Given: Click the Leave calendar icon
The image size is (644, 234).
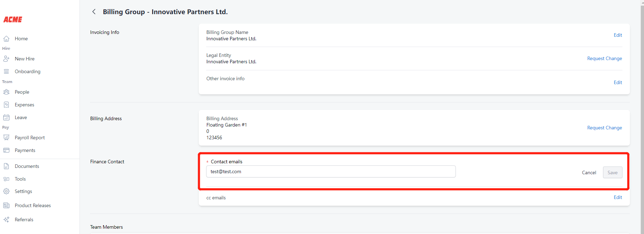Looking at the screenshot, I should pos(6,117).
